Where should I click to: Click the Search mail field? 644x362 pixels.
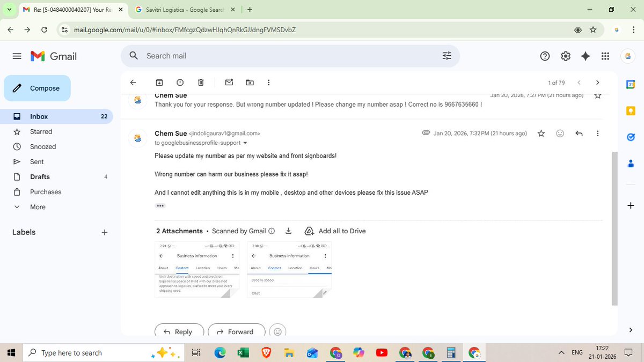click(x=290, y=56)
